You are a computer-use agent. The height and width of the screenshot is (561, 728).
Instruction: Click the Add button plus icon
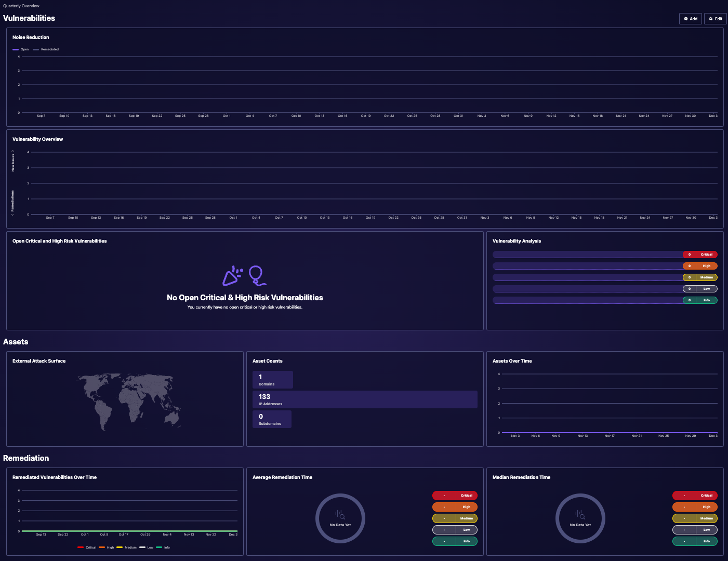686,19
